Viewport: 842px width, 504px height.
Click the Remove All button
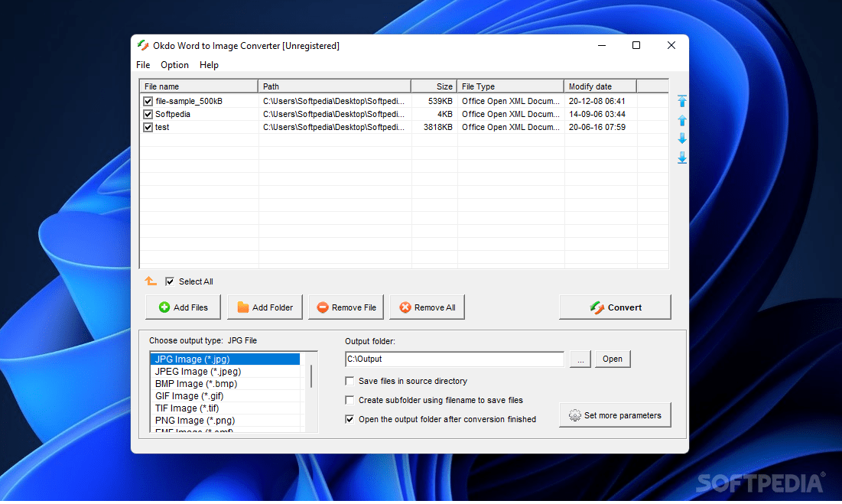point(427,307)
